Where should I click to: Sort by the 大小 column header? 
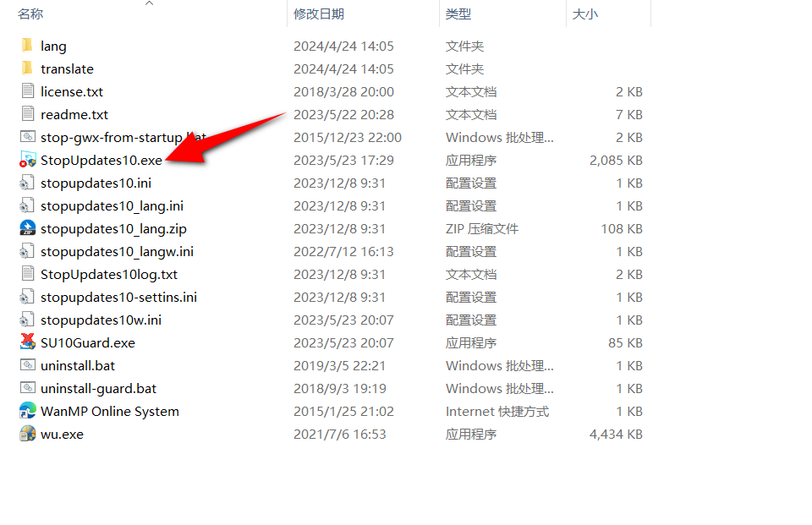584,14
